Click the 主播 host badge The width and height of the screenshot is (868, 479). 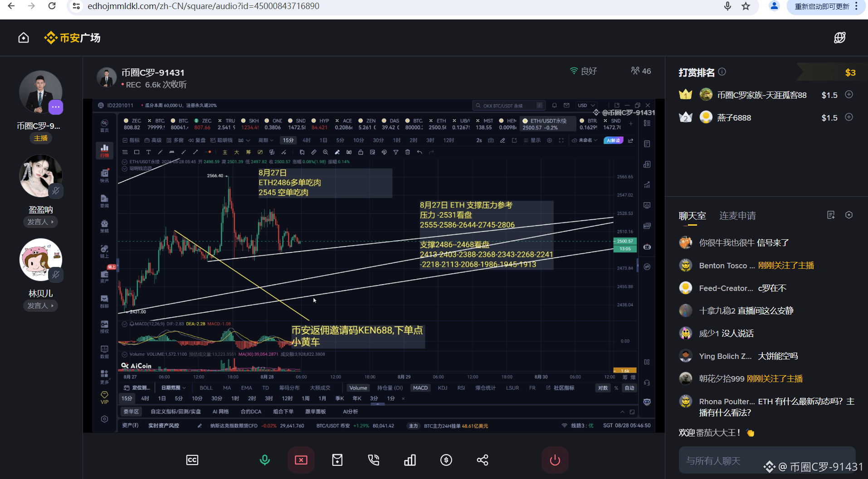(x=40, y=138)
